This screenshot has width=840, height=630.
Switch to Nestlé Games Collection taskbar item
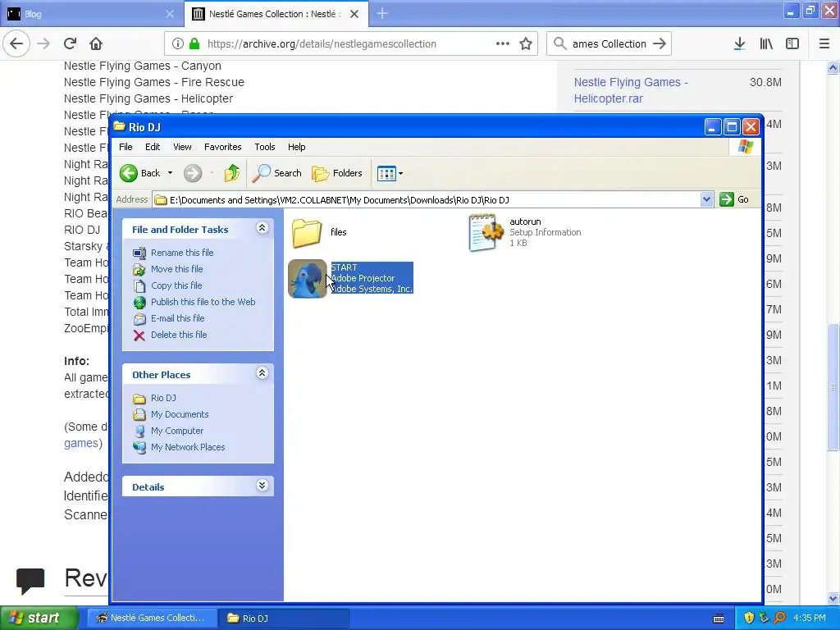point(152,619)
